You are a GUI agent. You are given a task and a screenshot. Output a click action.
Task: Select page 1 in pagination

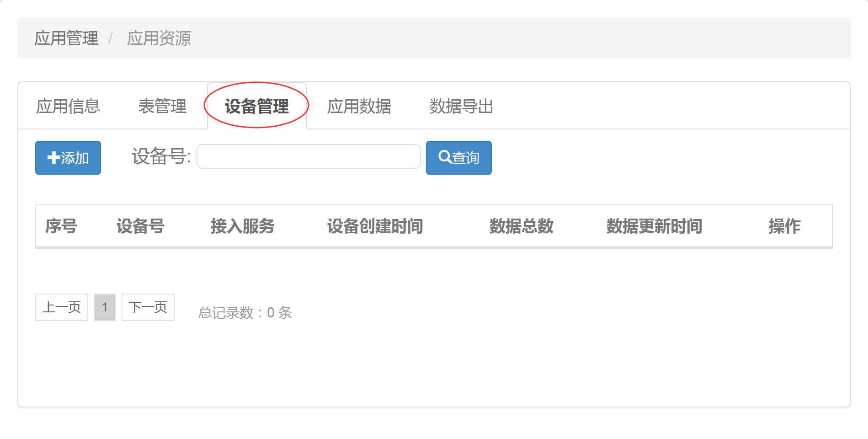(105, 307)
